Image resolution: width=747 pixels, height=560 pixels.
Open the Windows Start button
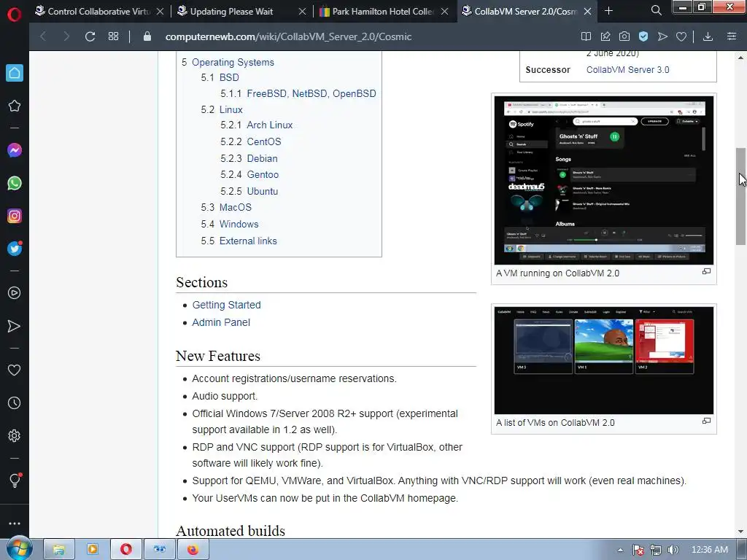point(19,550)
